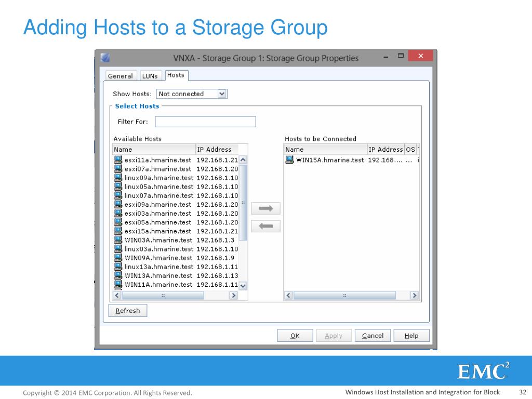
Task: Select the computer icon for linux09a.hmarine.test
Action: pyautogui.click(x=118, y=178)
